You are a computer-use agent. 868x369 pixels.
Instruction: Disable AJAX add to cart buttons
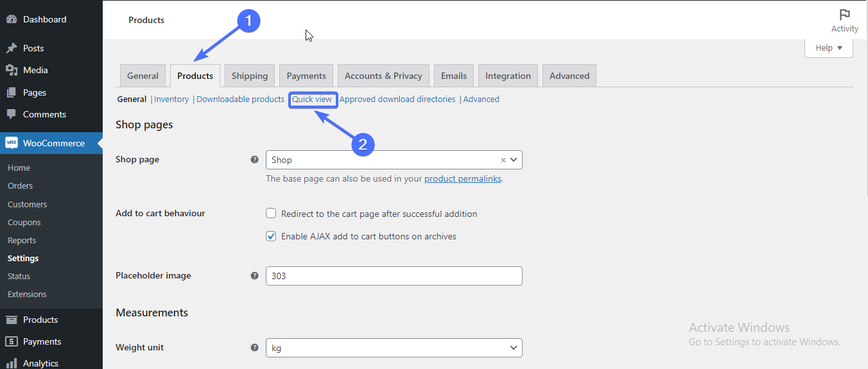coord(271,236)
